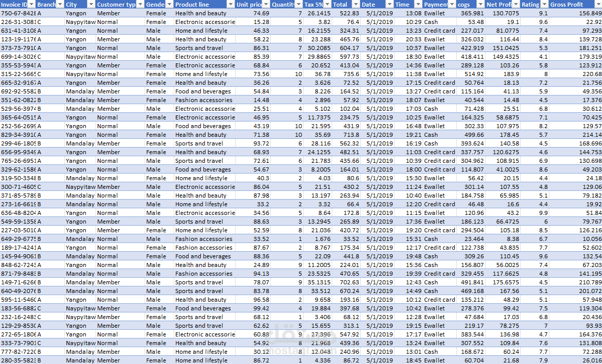Open the Gender column filter dropdown
This screenshot has height=364, width=602.
coord(169,5)
